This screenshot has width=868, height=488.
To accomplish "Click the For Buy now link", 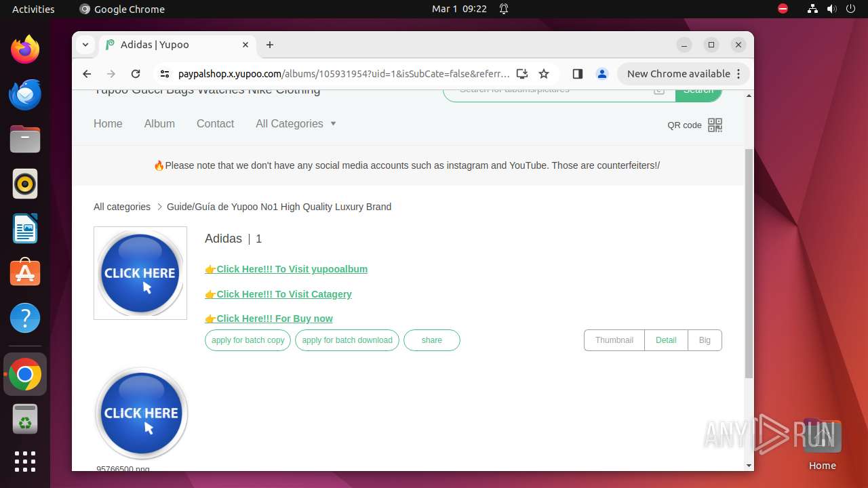I will [269, 319].
